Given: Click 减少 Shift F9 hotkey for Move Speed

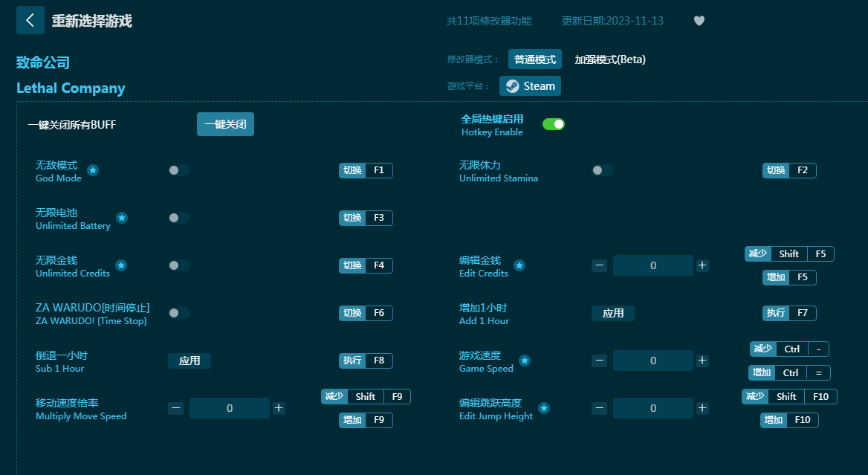Looking at the screenshot, I should pyautogui.click(x=366, y=396).
